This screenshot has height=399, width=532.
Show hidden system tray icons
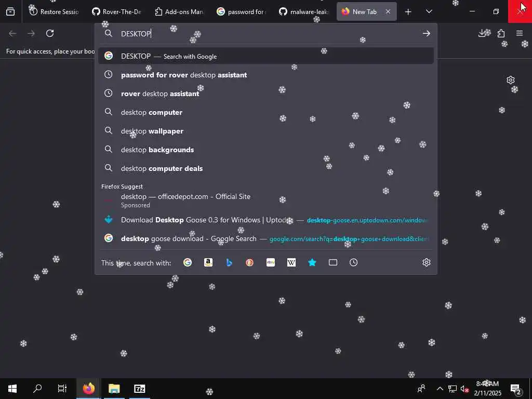click(x=440, y=389)
